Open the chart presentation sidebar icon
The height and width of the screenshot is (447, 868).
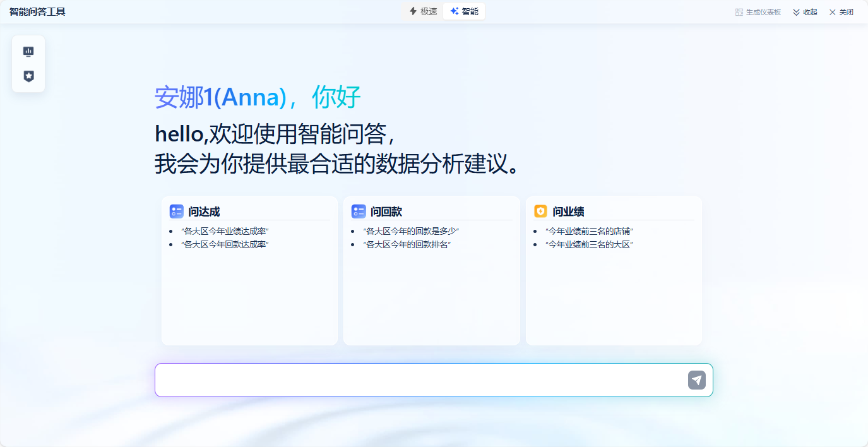(28, 51)
